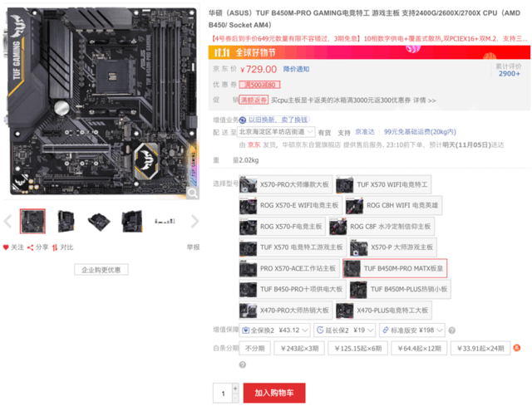Choose model ROG C8H WIFI 电竞英雄
This screenshot has width=532, height=406.
tap(393, 205)
